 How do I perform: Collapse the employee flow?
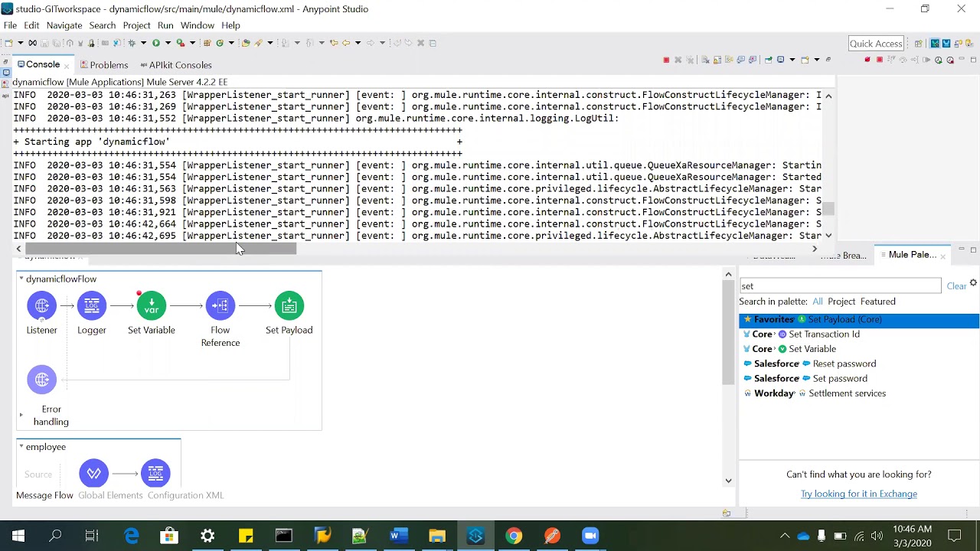pyautogui.click(x=21, y=447)
